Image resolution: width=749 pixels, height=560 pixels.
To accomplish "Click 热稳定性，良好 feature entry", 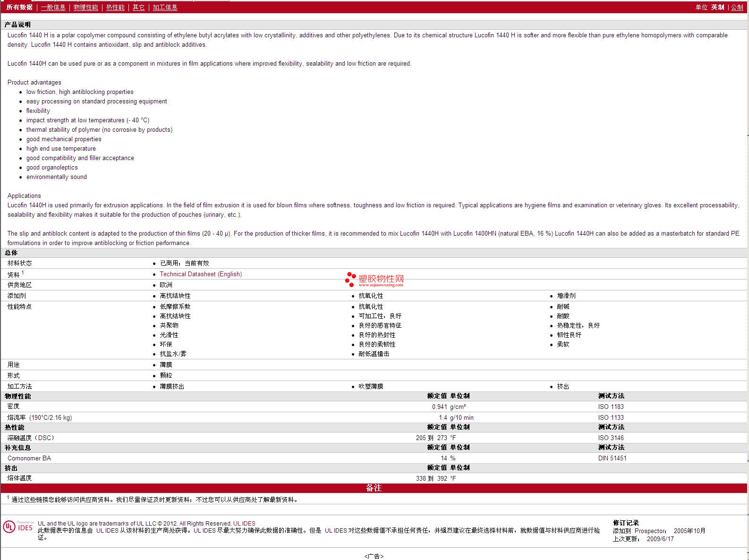I will tap(578, 325).
